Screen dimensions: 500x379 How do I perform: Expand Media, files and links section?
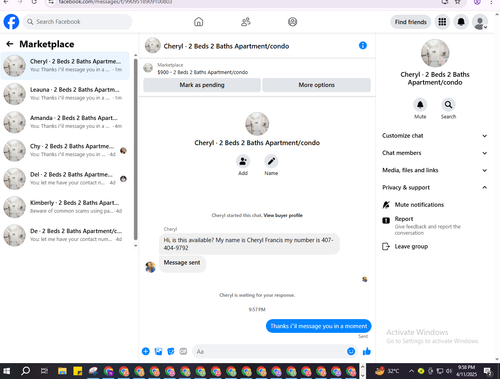click(x=434, y=170)
